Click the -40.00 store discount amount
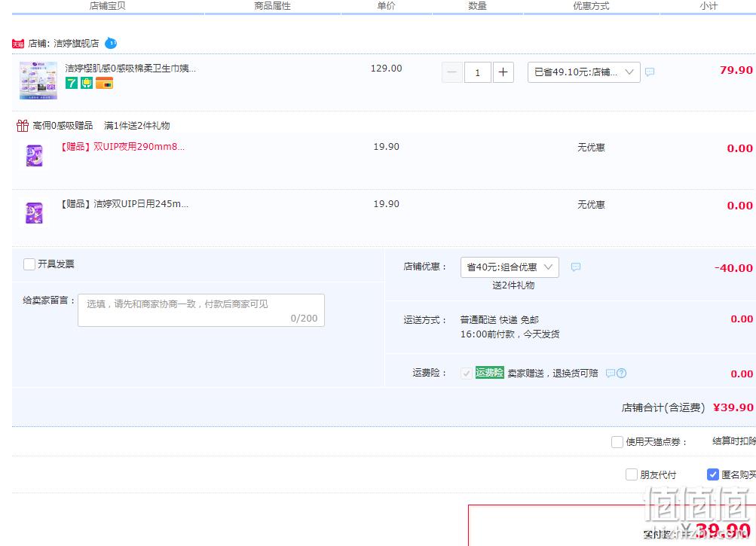756x546 pixels. [733, 268]
